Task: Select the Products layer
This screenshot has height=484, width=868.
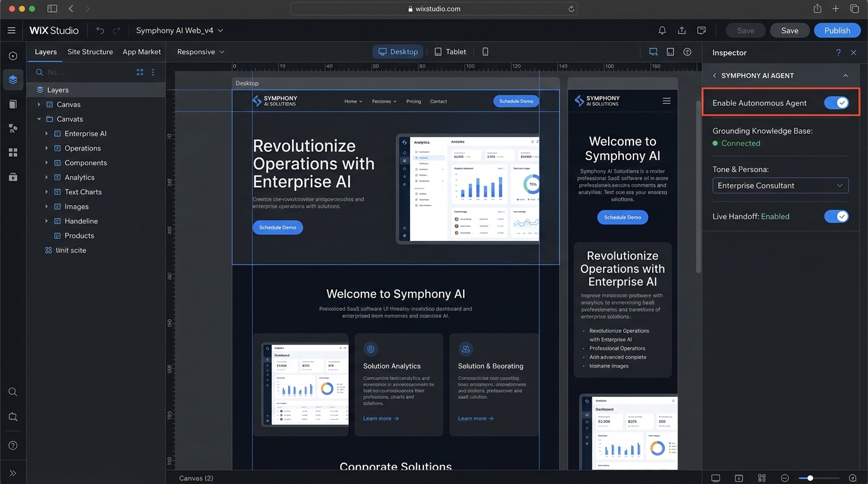Action: click(79, 236)
